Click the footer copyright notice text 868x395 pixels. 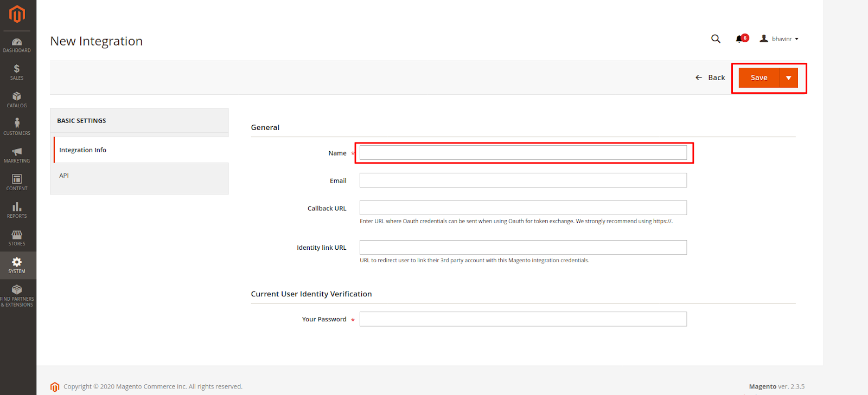(153, 386)
